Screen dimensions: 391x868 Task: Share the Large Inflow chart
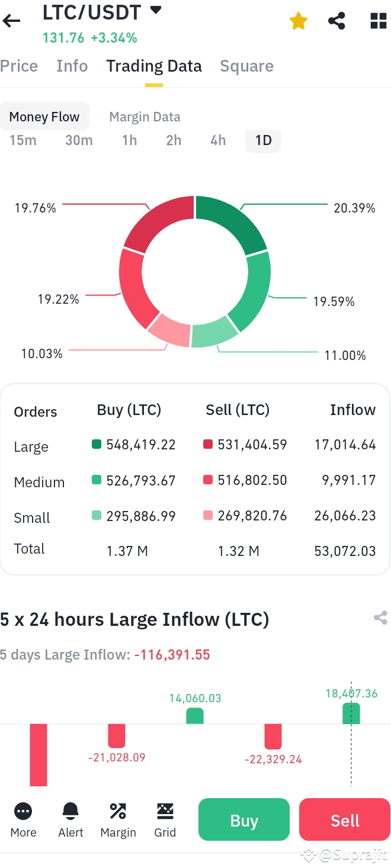point(380,618)
